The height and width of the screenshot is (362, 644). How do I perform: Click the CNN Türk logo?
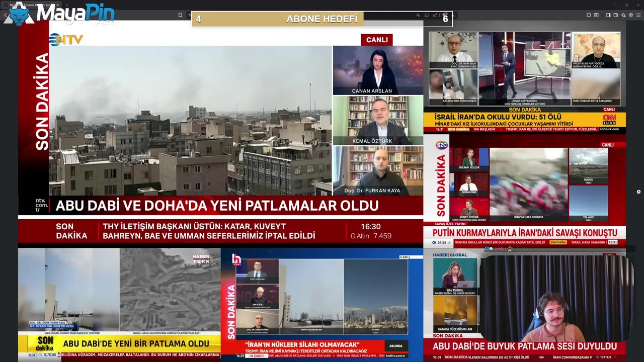609,119
